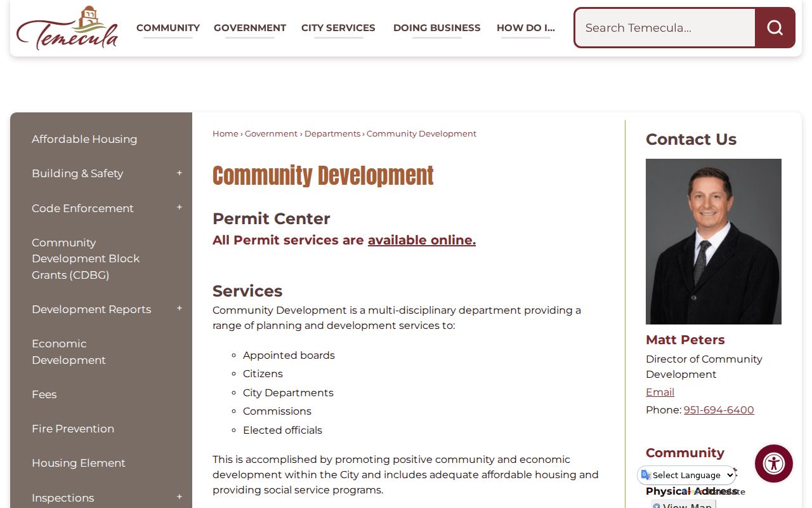
Task: Open Code Enforcement page link
Action: tap(82, 208)
